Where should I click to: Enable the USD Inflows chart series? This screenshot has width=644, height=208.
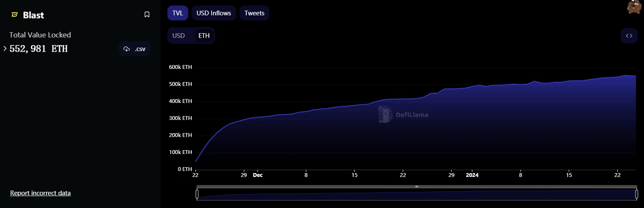pyautogui.click(x=214, y=13)
